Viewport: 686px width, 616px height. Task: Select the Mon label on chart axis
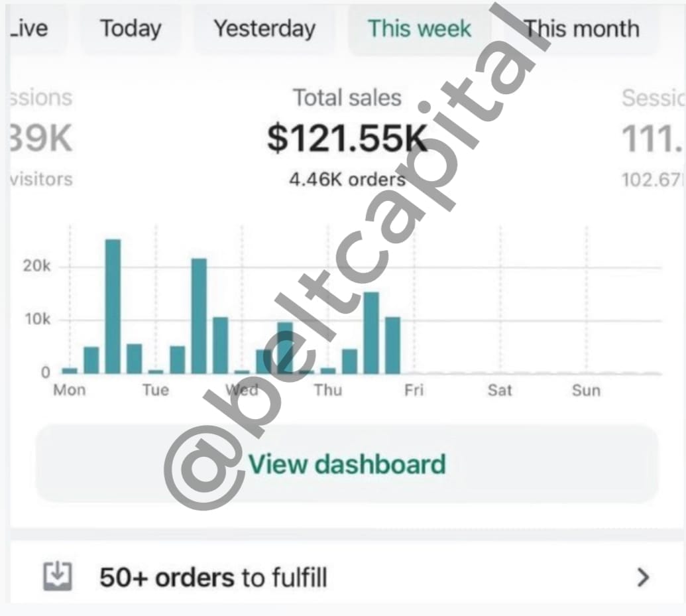click(69, 390)
